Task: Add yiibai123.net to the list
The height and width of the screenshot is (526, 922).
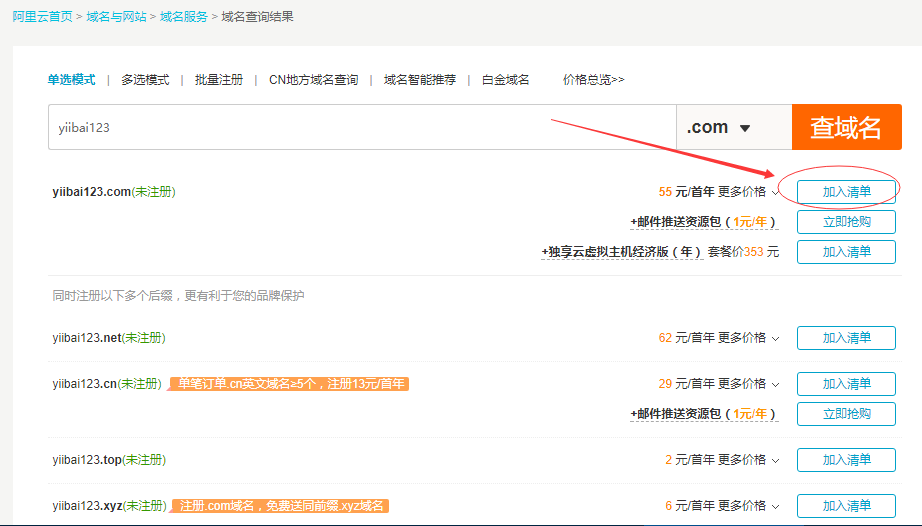Action: [x=846, y=338]
